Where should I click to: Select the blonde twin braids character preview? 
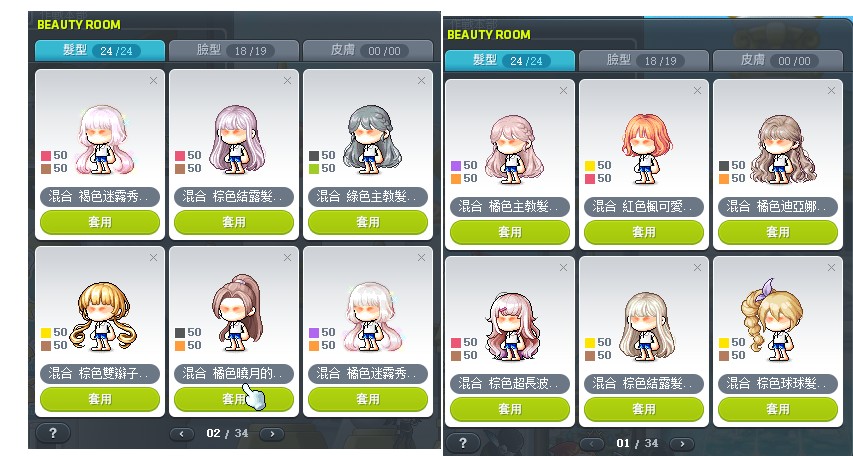pyautogui.click(x=102, y=316)
